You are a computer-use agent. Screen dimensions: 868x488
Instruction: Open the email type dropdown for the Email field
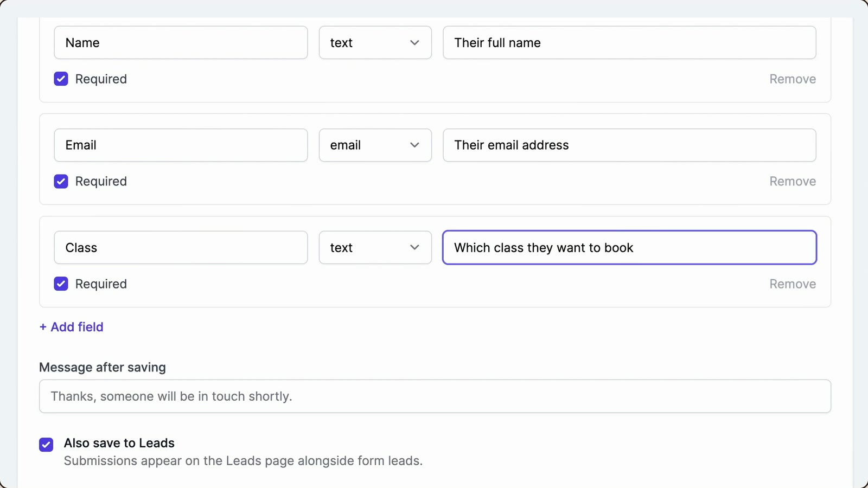pyautogui.click(x=375, y=145)
